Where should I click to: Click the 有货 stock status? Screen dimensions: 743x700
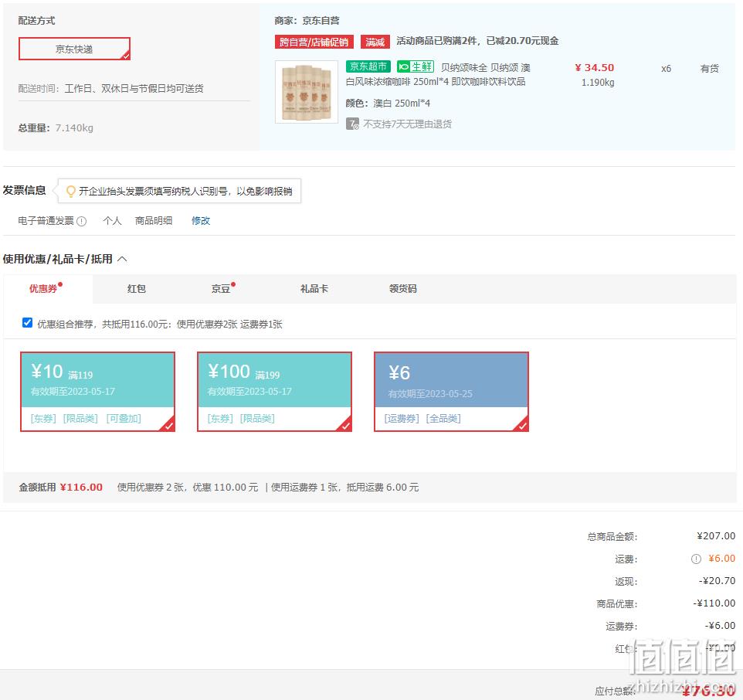click(x=709, y=69)
